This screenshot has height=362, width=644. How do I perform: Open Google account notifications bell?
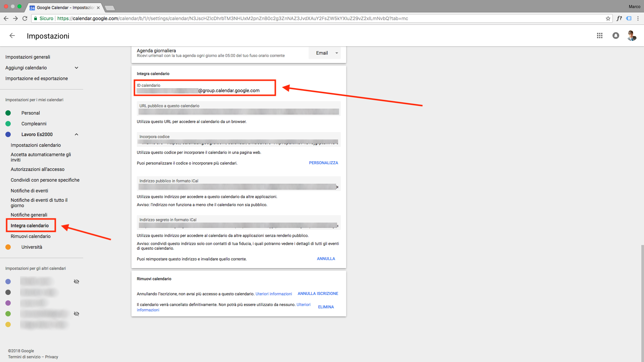[616, 36]
